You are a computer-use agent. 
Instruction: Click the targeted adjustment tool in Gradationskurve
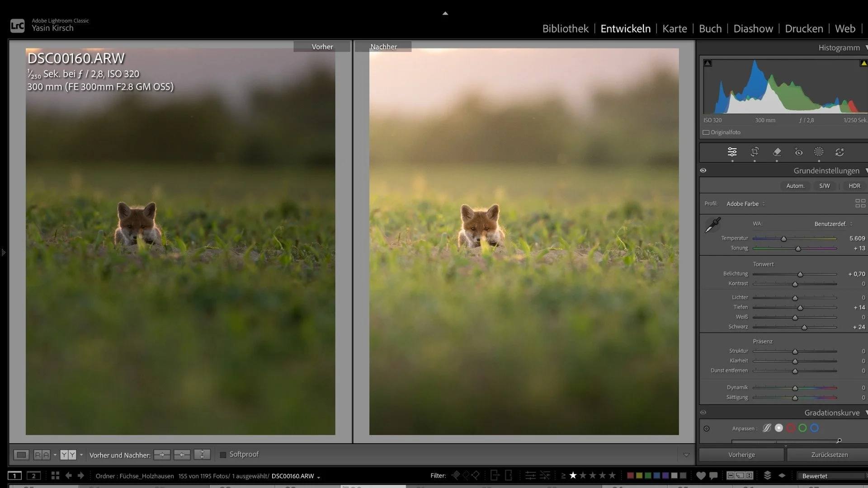tap(707, 428)
